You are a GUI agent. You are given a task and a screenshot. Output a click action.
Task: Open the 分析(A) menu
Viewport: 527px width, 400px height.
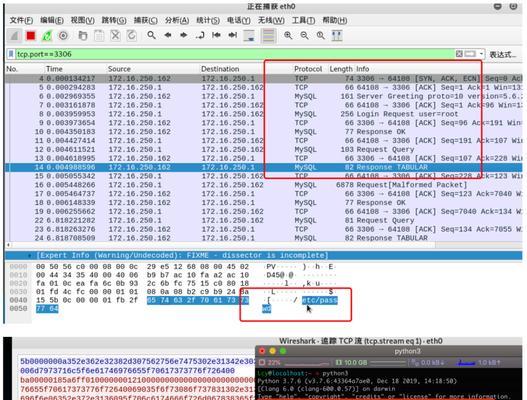coord(177,20)
